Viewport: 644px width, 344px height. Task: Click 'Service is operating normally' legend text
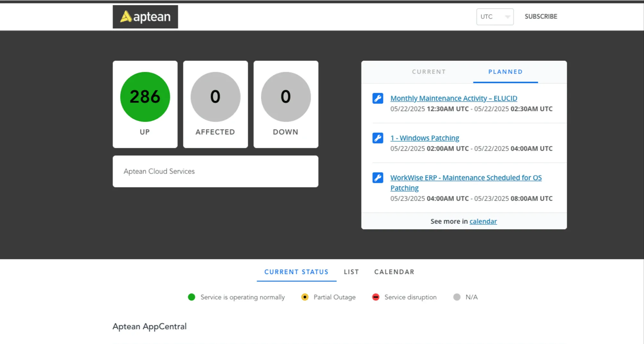pyautogui.click(x=243, y=297)
